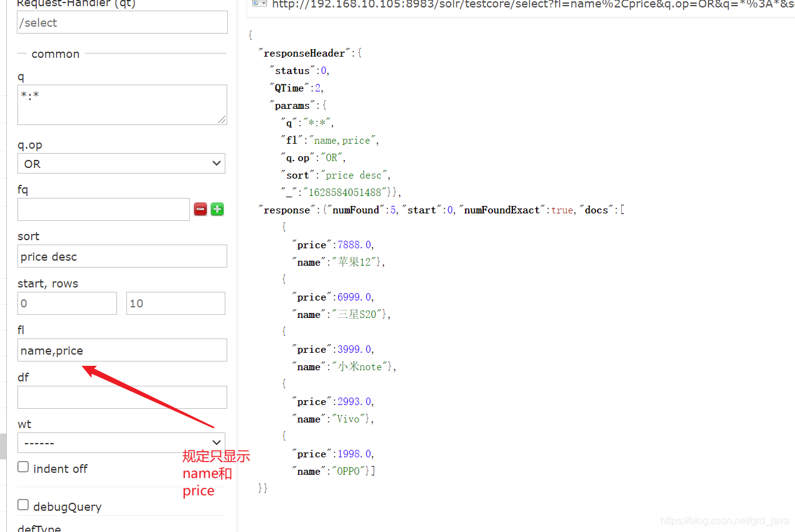Click the Request-Handler field containing /select
Image resolution: width=795 pixels, height=532 pixels.
[x=122, y=22]
